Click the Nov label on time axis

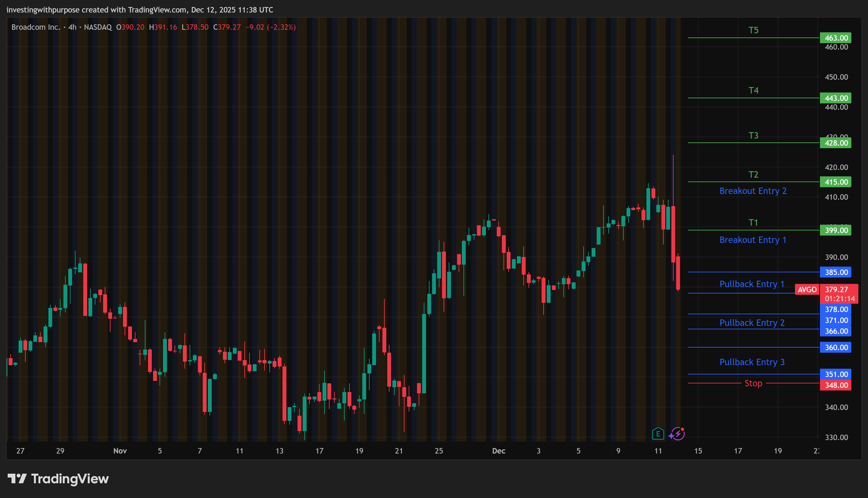(x=120, y=451)
